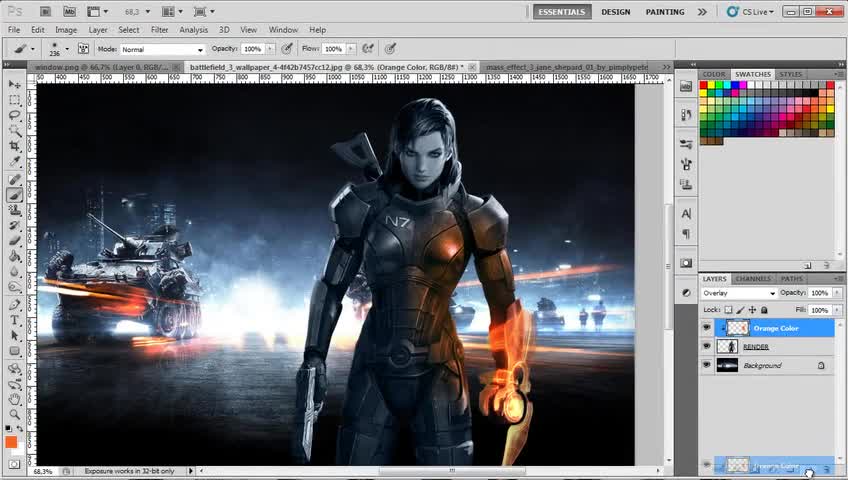Image resolution: width=848 pixels, height=480 pixels.
Task: Open the layer blend mode Overlay dropdown
Action: [739, 293]
